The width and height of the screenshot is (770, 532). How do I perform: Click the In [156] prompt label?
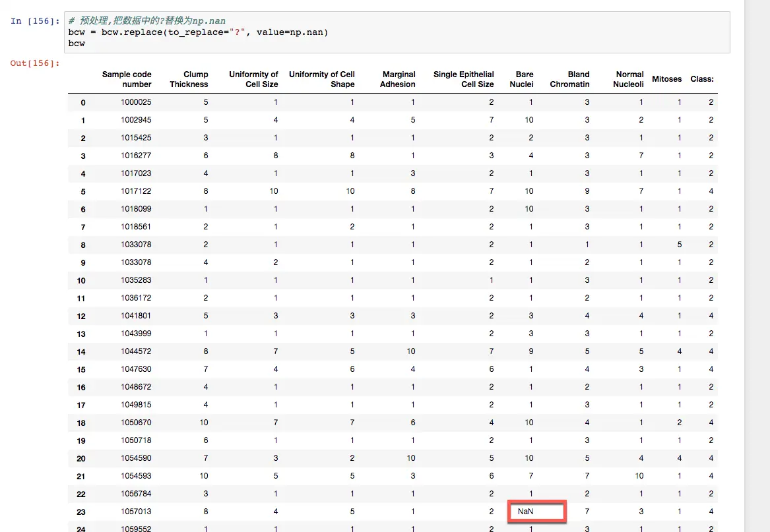point(35,21)
